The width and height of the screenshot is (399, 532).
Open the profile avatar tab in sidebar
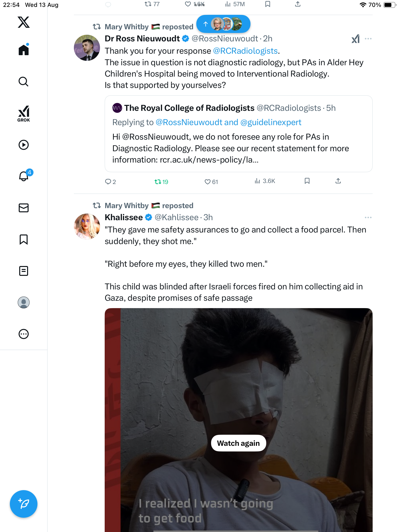24,302
